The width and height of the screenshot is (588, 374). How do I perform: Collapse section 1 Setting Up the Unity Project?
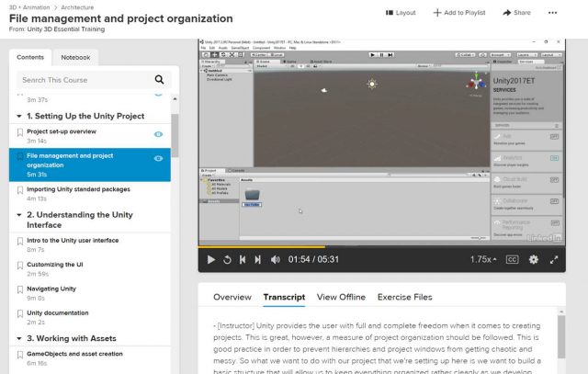pyautogui.click(x=19, y=117)
